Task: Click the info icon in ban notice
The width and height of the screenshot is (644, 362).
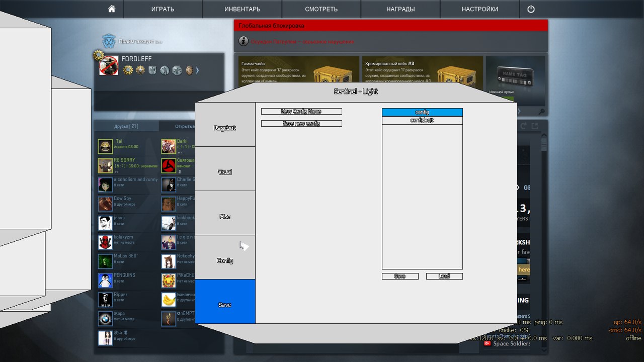Action: click(x=244, y=41)
